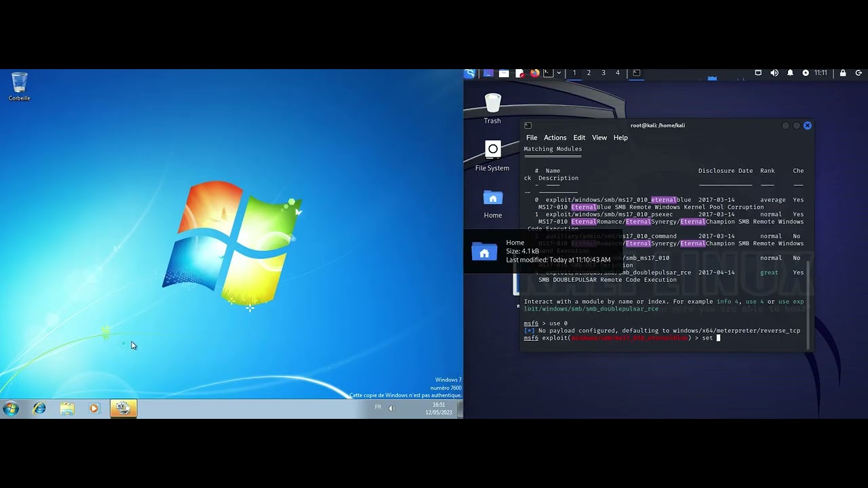Open the terminal Actions menu
This screenshot has width=868, height=488.
pos(555,138)
